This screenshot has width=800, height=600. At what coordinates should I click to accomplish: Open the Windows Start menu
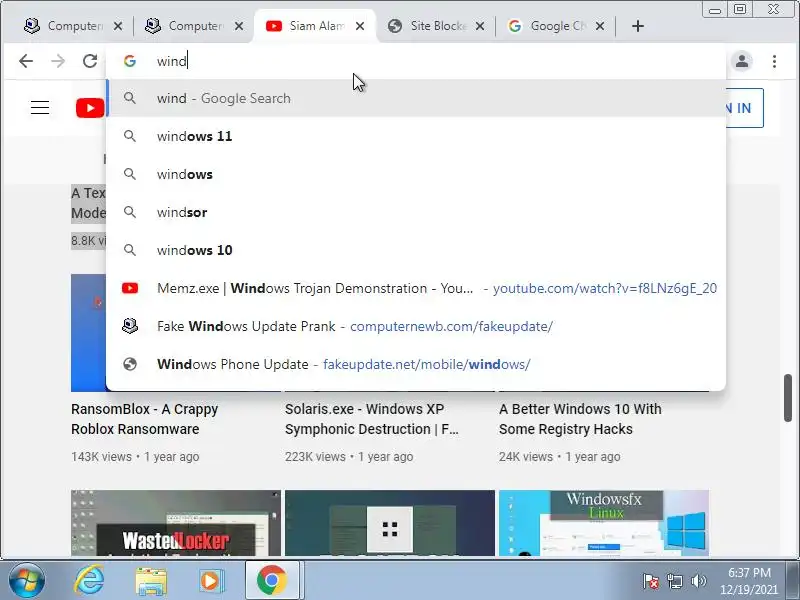tap(27, 581)
